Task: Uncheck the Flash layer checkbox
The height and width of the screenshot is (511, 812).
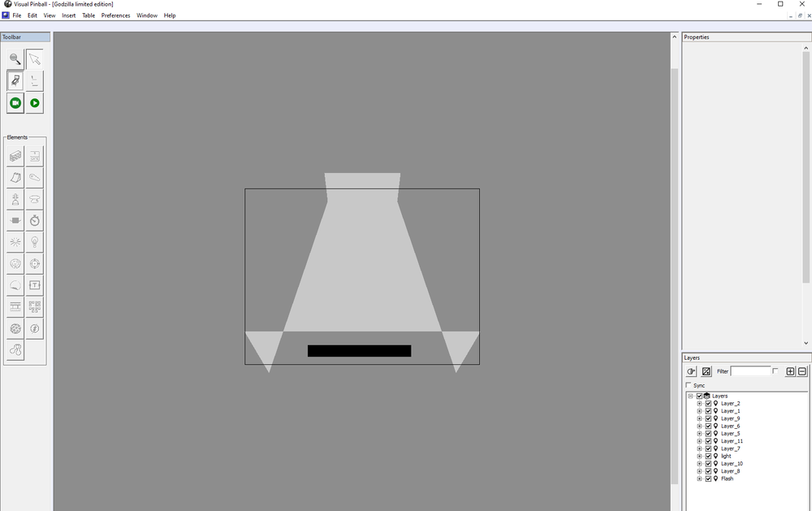Action: coord(708,479)
